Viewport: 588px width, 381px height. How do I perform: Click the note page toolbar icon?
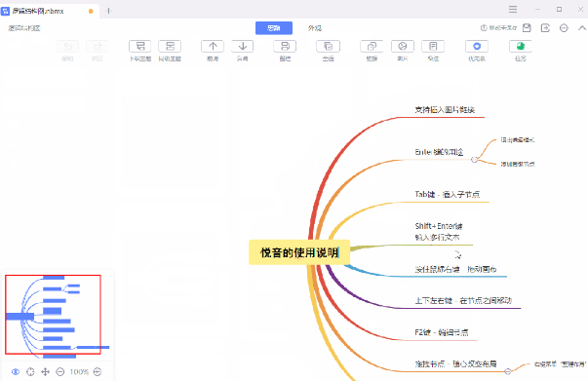point(433,47)
